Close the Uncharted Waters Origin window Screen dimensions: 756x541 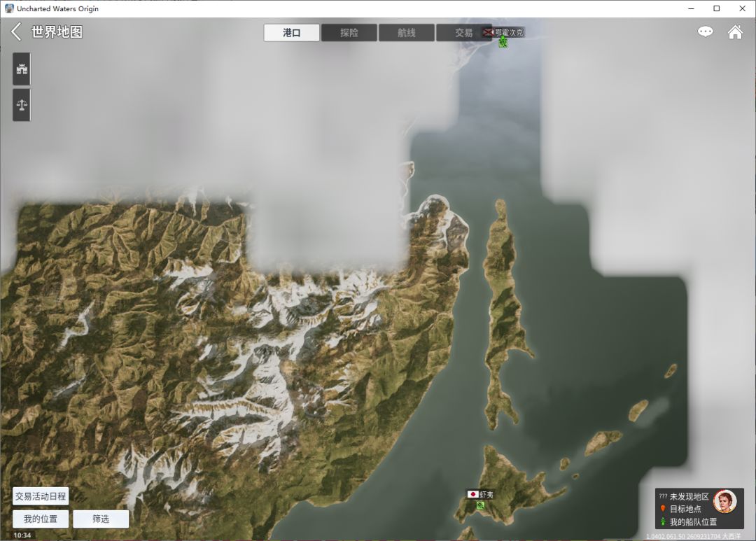point(743,8)
